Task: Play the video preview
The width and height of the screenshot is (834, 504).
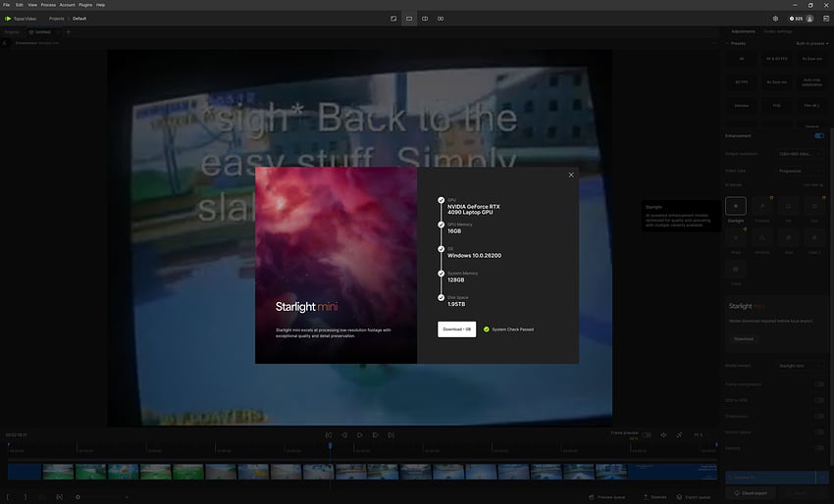Action: point(360,435)
